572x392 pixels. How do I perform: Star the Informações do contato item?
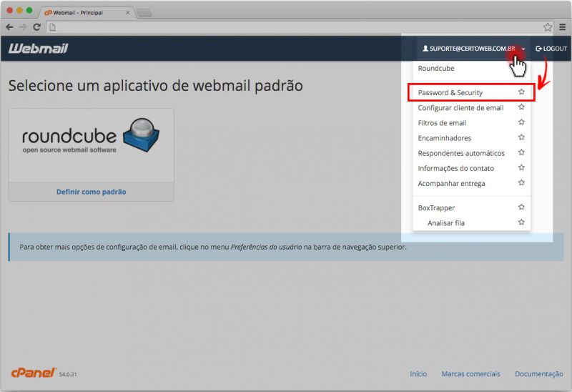tap(521, 167)
